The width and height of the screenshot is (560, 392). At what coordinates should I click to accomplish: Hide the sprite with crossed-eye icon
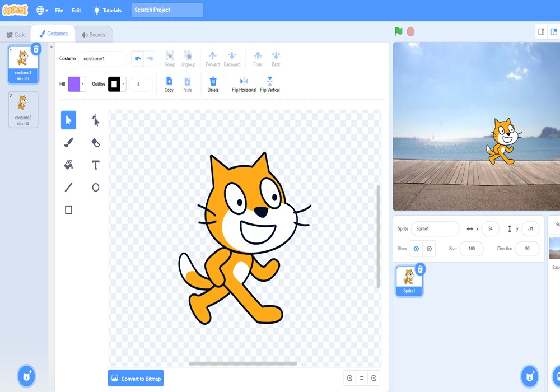pos(429,249)
